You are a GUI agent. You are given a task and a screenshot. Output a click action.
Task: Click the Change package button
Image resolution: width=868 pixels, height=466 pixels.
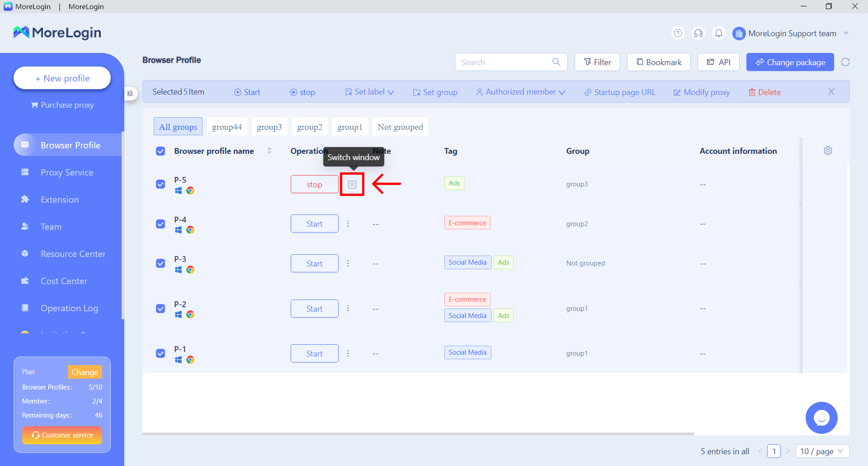point(790,62)
